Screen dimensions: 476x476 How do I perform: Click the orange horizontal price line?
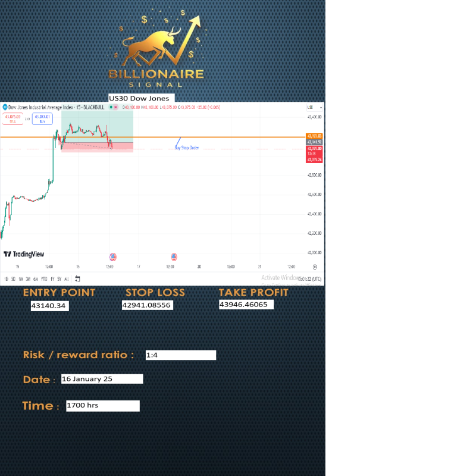[x=238, y=137]
